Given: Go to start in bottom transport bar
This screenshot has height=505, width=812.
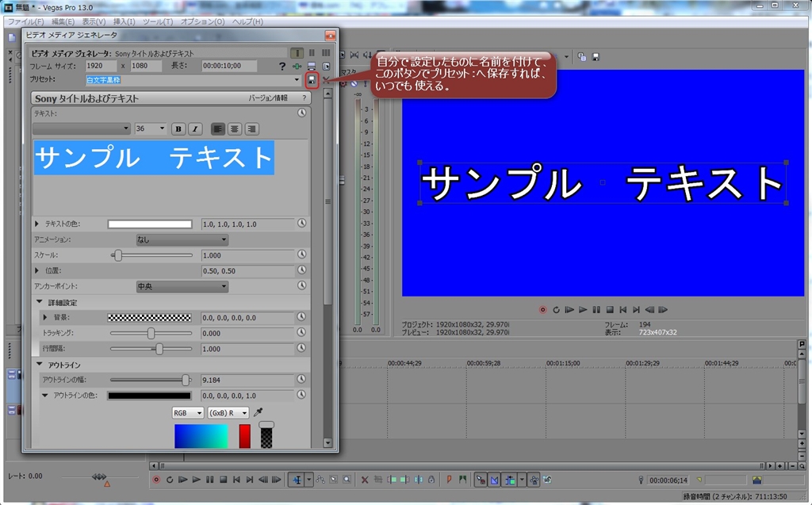Looking at the screenshot, I should 236,480.
